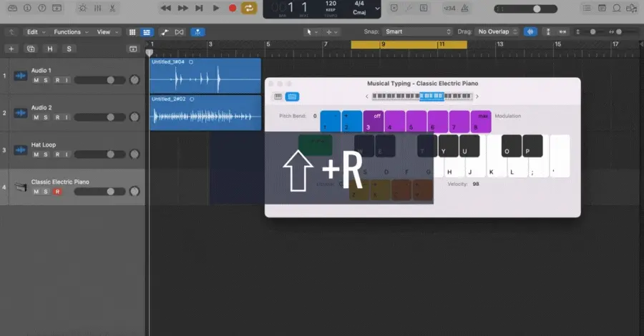The height and width of the screenshot is (336, 644).
Task: Record-enable the Hat Loop track
Action: (x=57, y=154)
